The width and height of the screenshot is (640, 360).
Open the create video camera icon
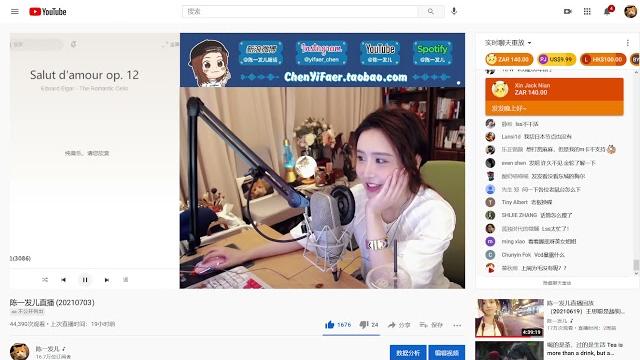point(567,11)
